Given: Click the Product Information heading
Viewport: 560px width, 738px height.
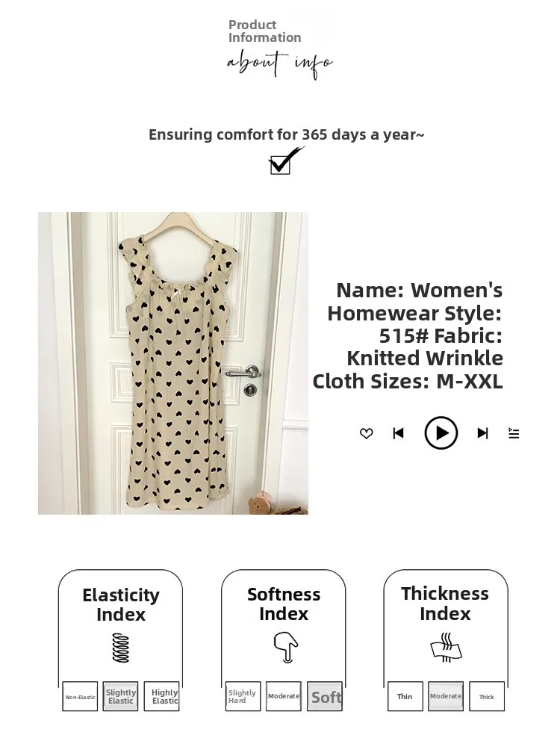Looking at the screenshot, I should (264, 31).
